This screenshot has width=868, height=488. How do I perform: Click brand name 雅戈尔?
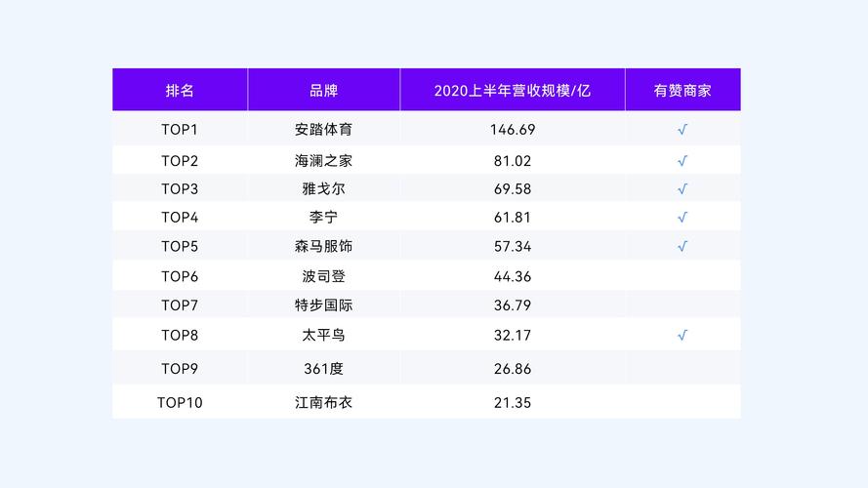pyautogui.click(x=323, y=189)
